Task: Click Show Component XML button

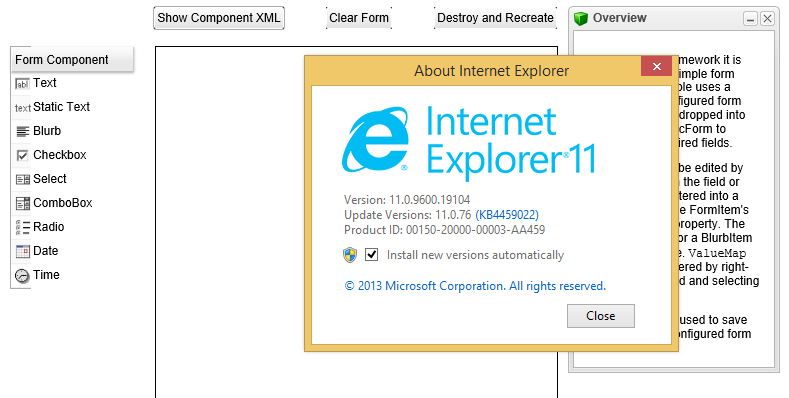Action: pyautogui.click(x=219, y=18)
